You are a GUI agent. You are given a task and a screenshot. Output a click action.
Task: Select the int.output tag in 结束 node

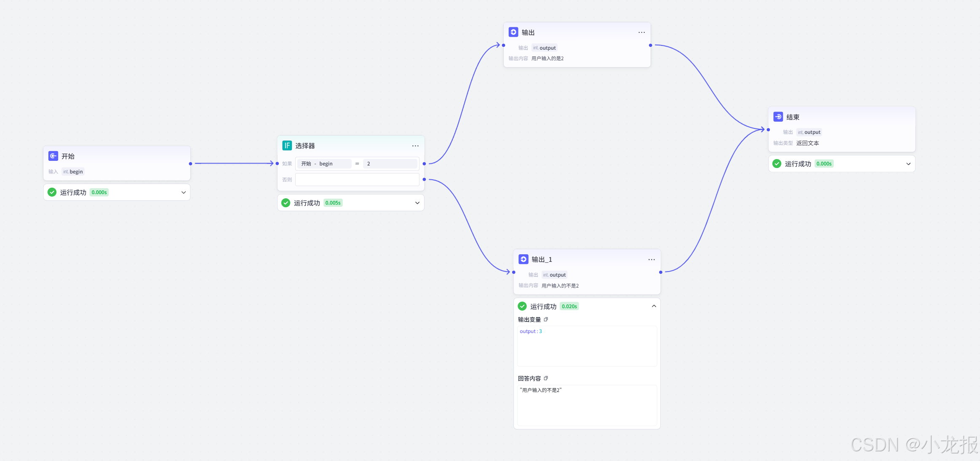(x=809, y=132)
